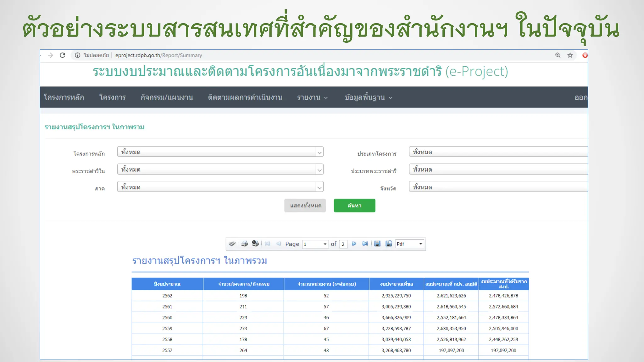Viewport: 644px width, 362px height.
Task: Open the พระราชดำริใน dropdown
Action: pos(220,169)
